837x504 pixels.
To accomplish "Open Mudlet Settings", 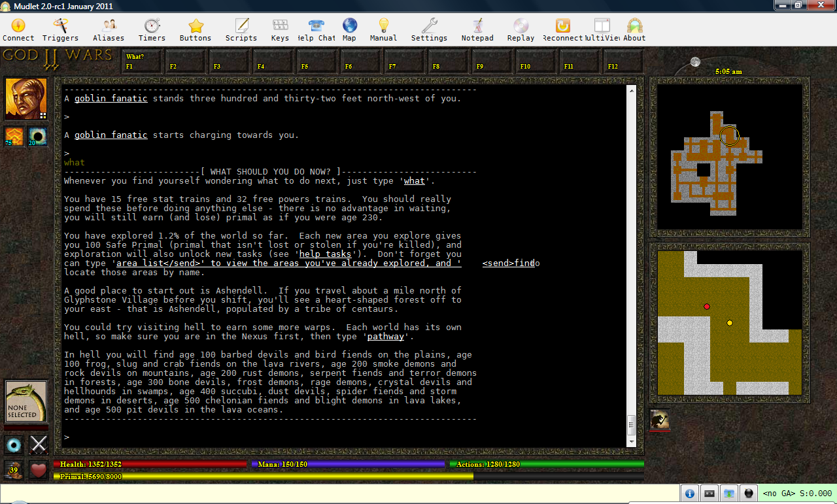I will point(429,30).
